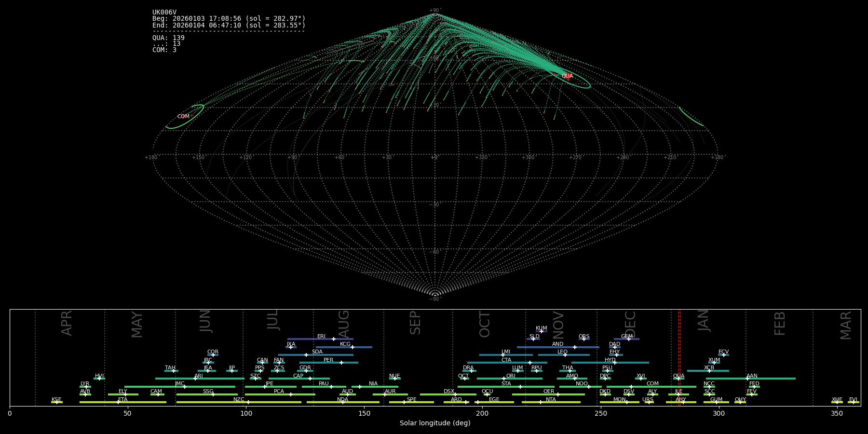Viewport: 868px width, 434px height.
Task: Click the Solar longitude axis label
Action: tap(435, 423)
